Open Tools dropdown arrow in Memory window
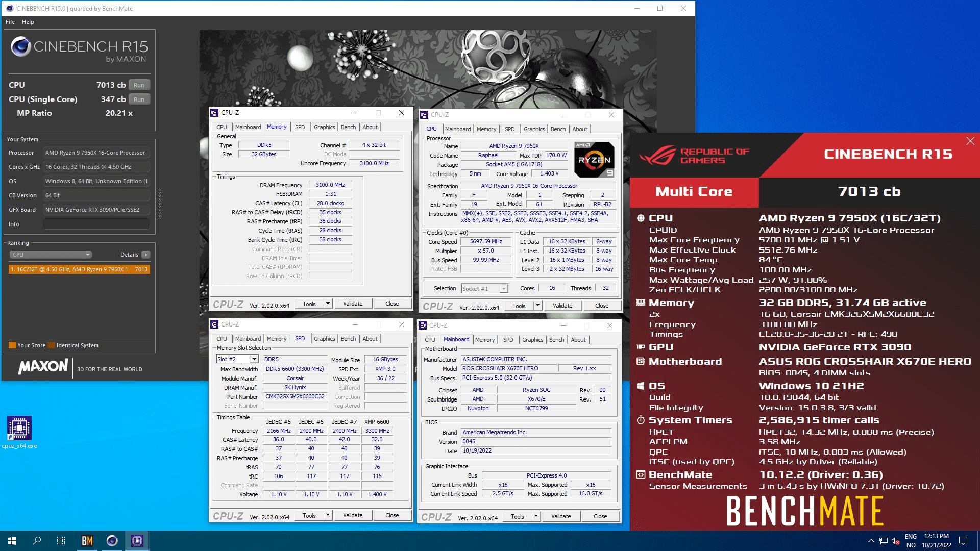 (328, 304)
